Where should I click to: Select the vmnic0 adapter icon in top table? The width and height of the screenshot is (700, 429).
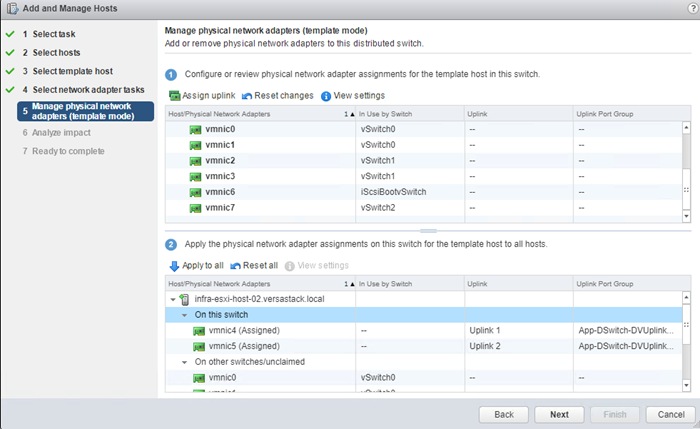[195, 129]
